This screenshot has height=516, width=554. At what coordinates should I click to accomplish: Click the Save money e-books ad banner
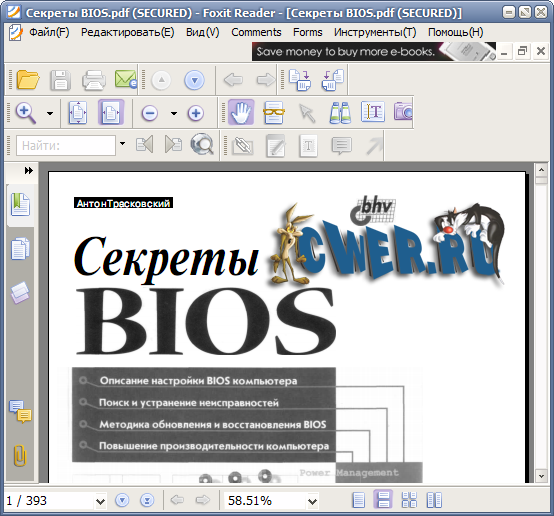pyautogui.click(x=373, y=52)
